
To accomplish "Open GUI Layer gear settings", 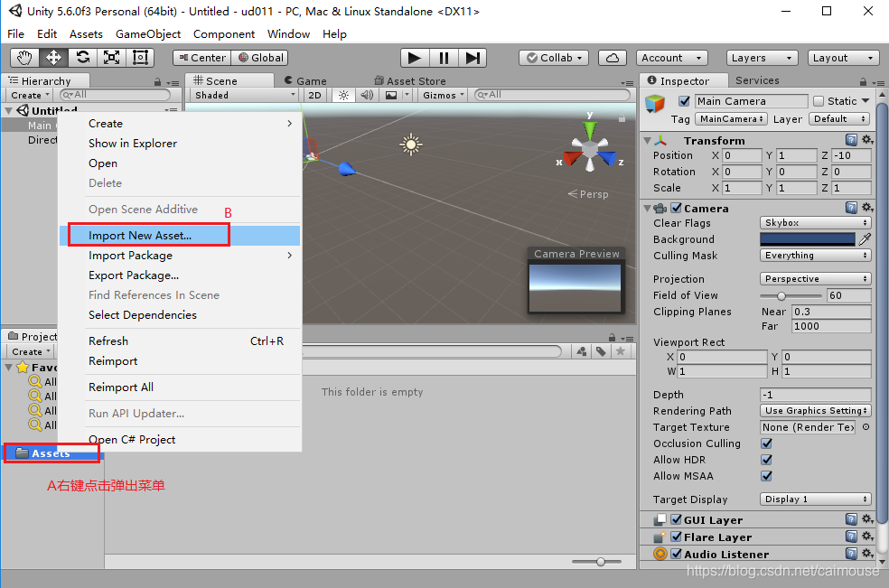I will tap(867, 519).
